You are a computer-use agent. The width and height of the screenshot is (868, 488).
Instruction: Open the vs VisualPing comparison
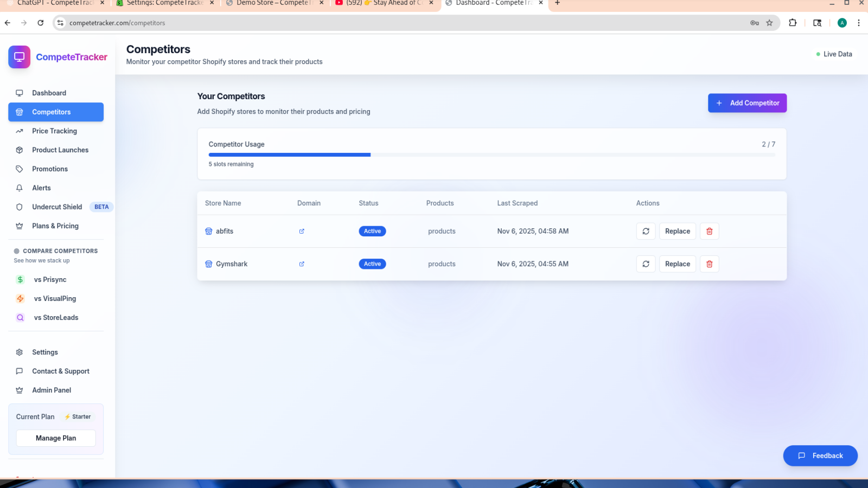tap(56, 298)
